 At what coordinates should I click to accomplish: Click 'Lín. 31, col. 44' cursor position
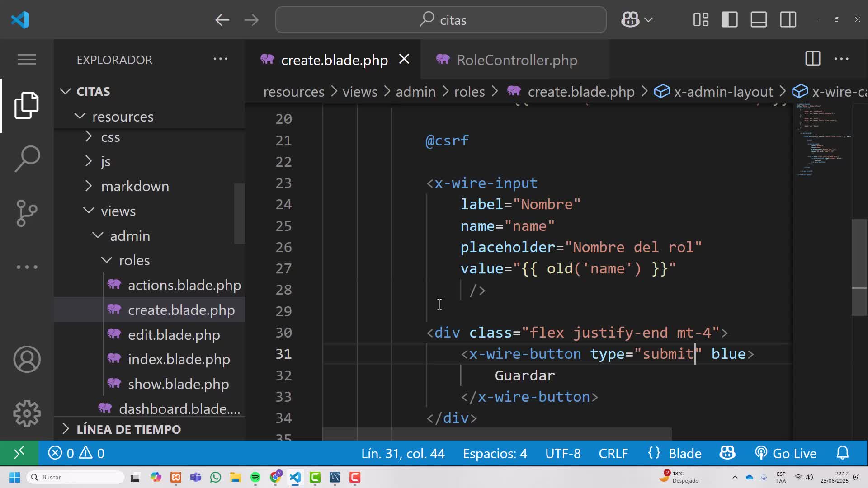point(403,453)
